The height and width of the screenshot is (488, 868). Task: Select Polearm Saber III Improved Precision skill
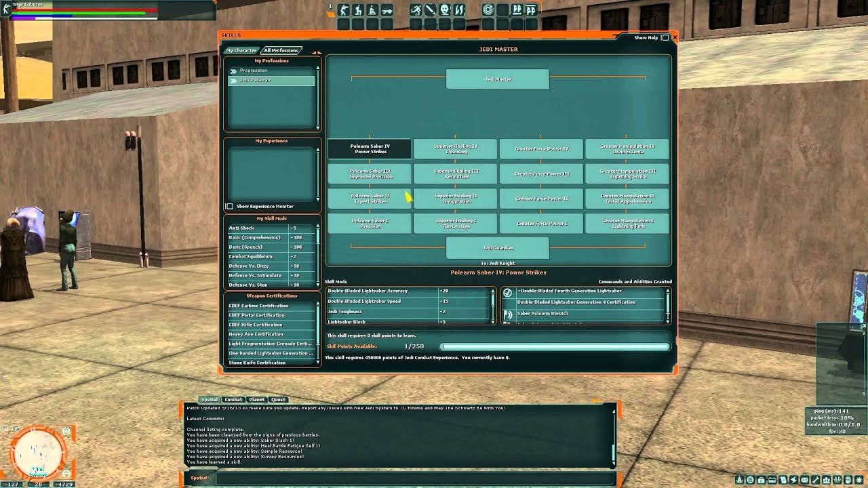coord(370,174)
